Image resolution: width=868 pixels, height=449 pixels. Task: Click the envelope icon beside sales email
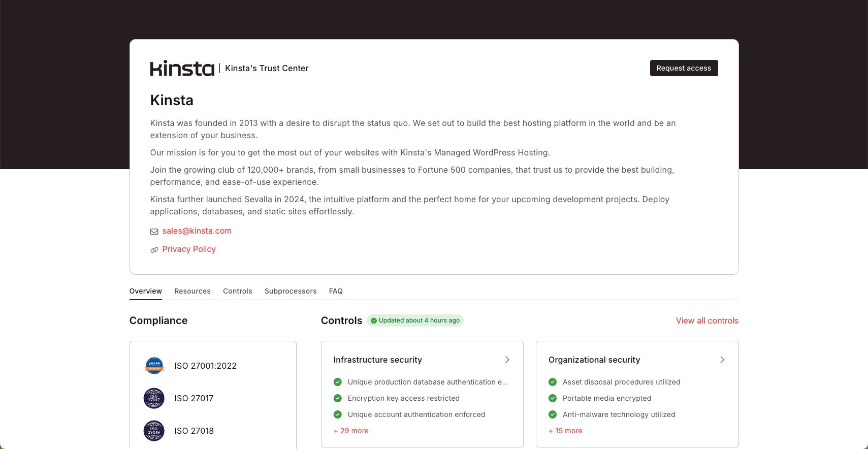click(154, 232)
